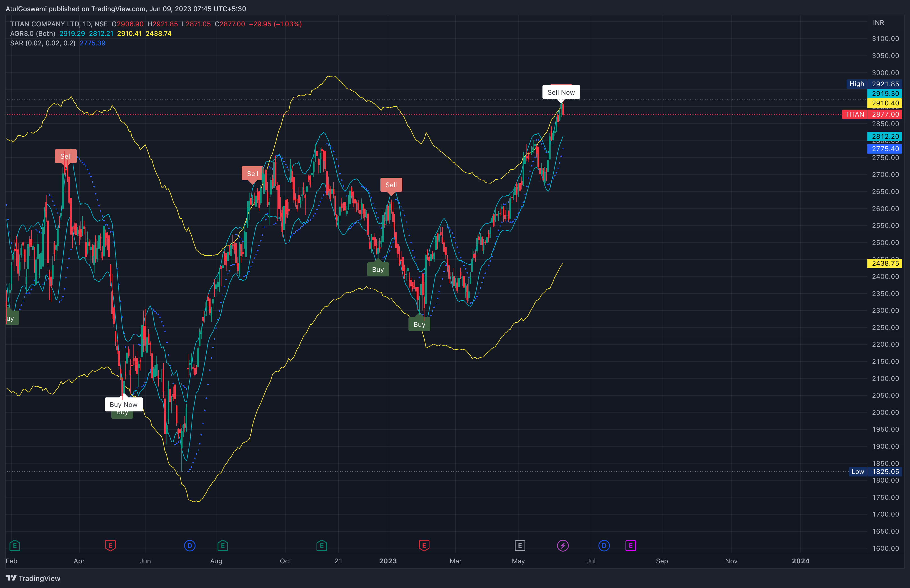
Task: Click the 1600.00 price tick
Action: 885,548
